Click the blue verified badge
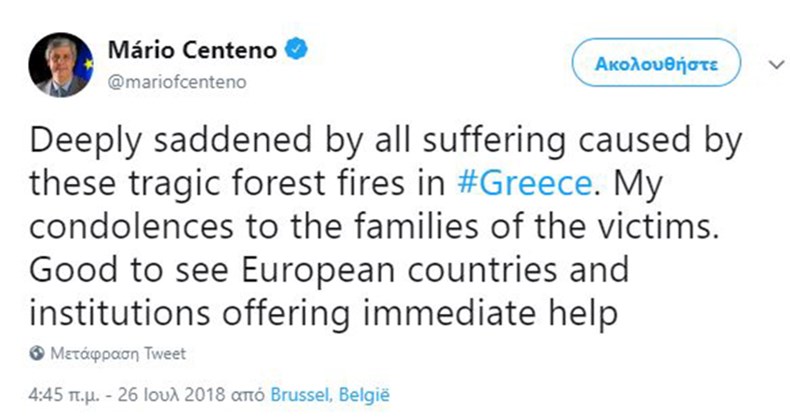Image resolution: width=790 pixels, height=420 pixels. (x=297, y=46)
